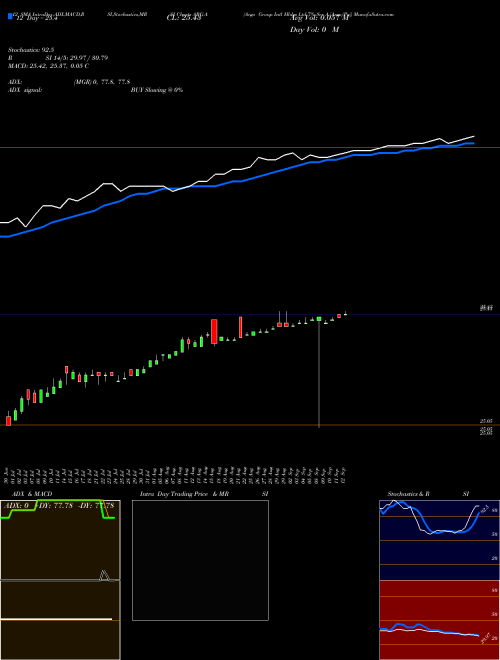This screenshot has height=660, width=500.
Task: Click the blue Stochastics chart panel
Action: [439, 540]
